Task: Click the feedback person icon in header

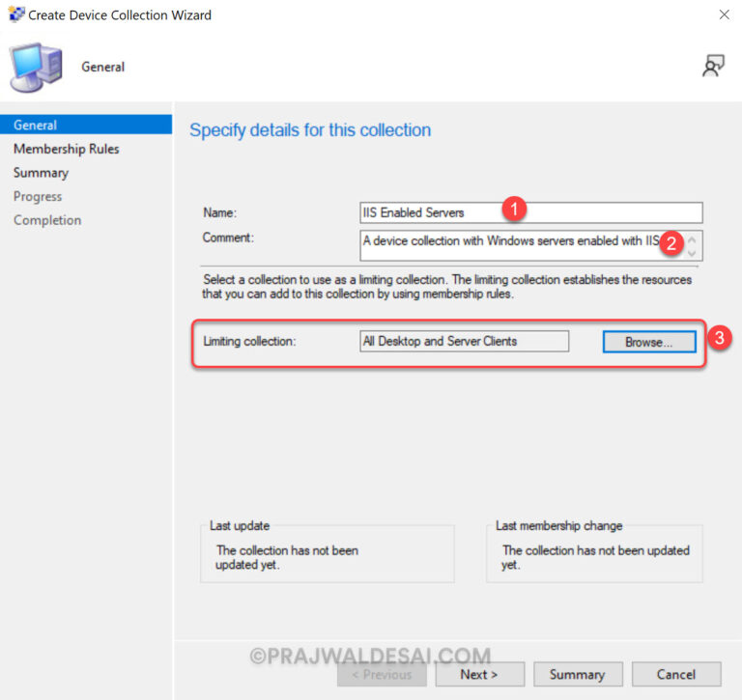Action: click(713, 66)
